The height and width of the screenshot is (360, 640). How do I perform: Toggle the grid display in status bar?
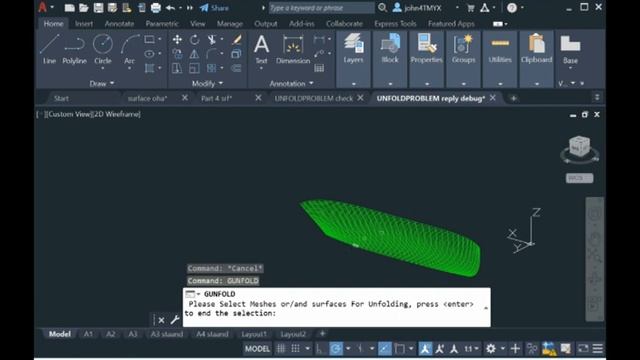281,349
